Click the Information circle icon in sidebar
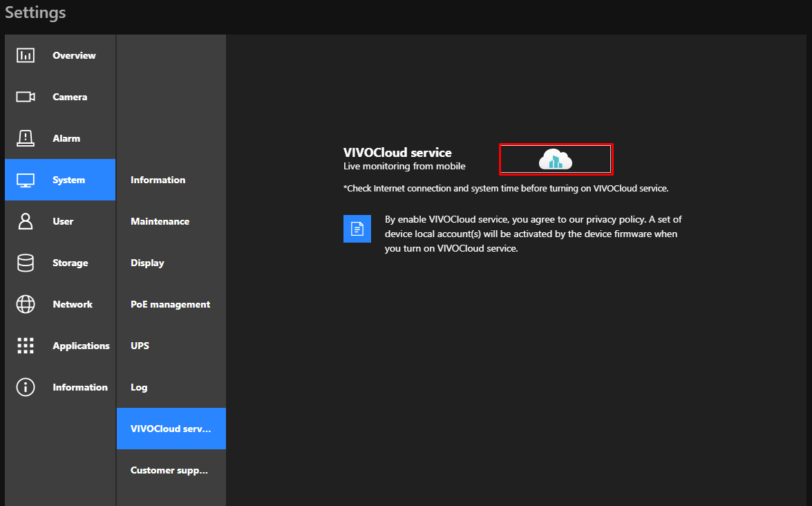The image size is (812, 506). pyautogui.click(x=26, y=387)
